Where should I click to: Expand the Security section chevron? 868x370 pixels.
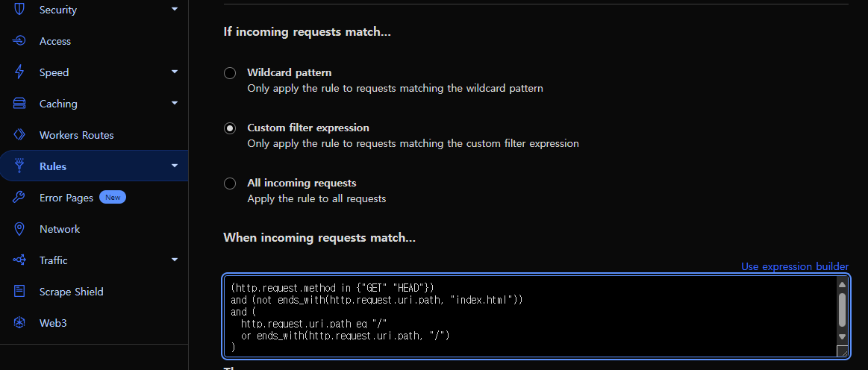tap(175, 9)
